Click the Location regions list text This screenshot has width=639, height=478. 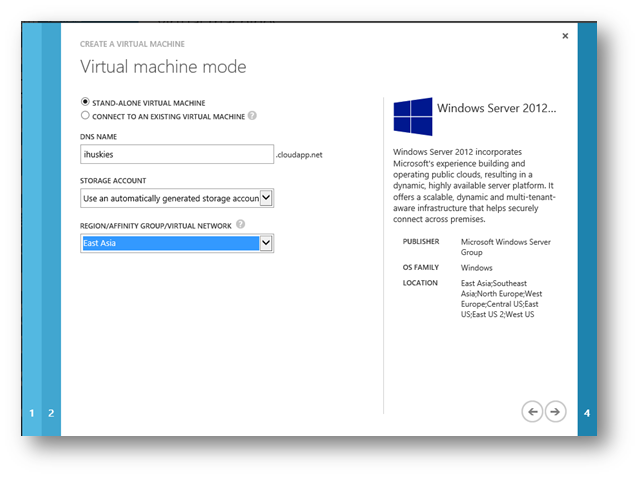click(x=501, y=299)
